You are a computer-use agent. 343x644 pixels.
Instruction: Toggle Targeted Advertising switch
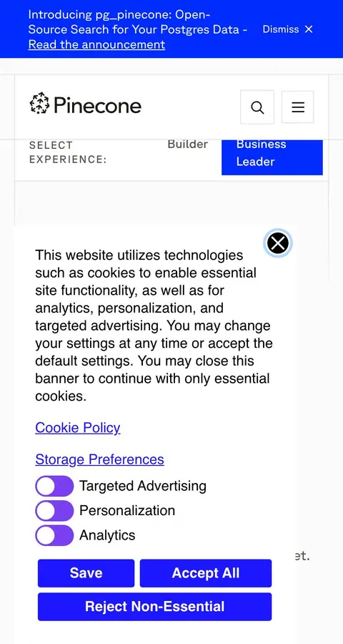click(x=54, y=487)
